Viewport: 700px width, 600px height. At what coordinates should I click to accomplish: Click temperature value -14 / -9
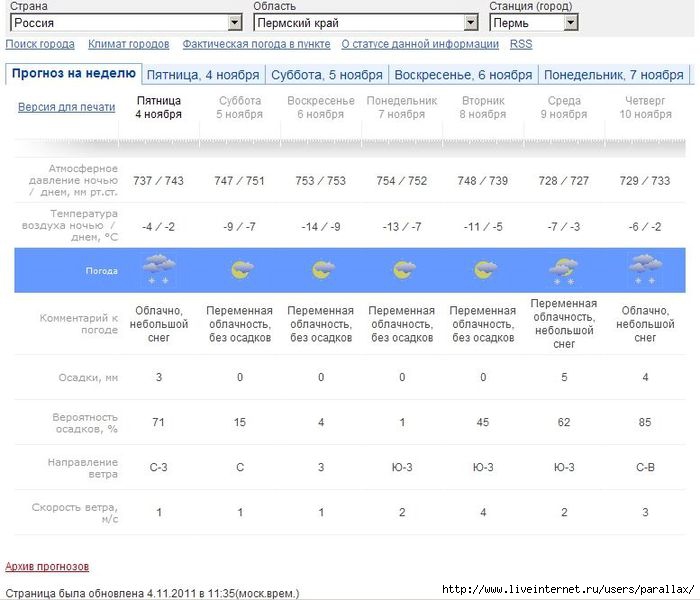tap(321, 227)
